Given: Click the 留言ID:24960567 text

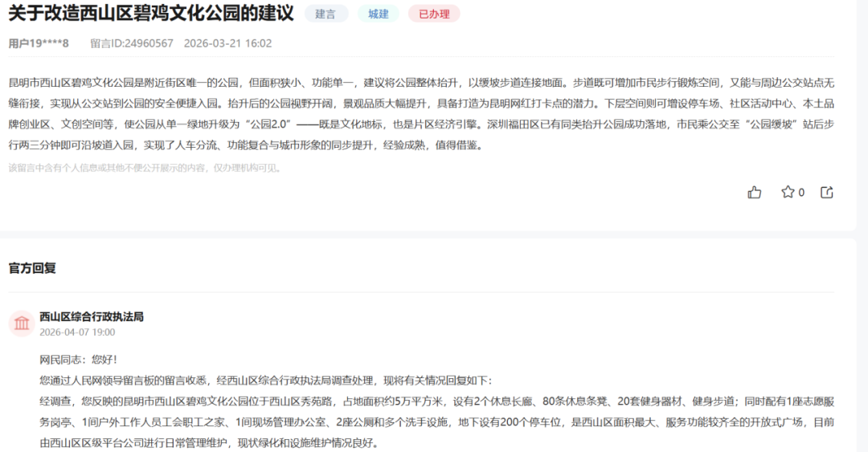Looking at the screenshot, I should (132, 43).
